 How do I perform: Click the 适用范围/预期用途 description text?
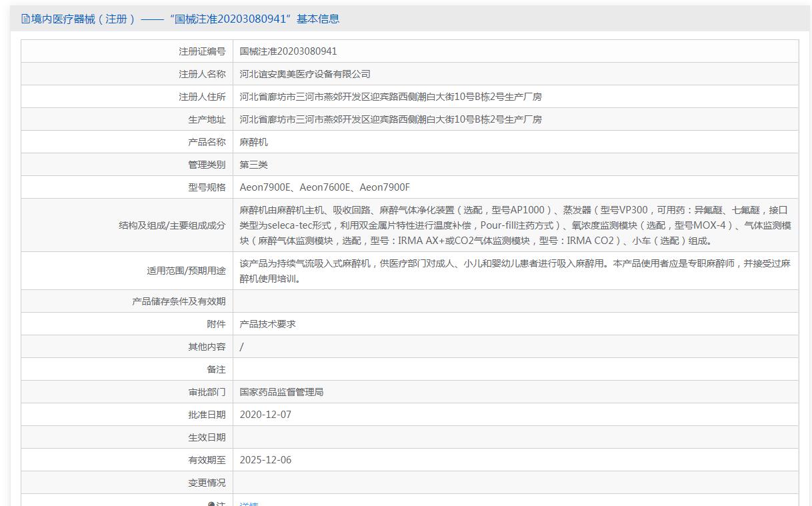pos(515,271)
